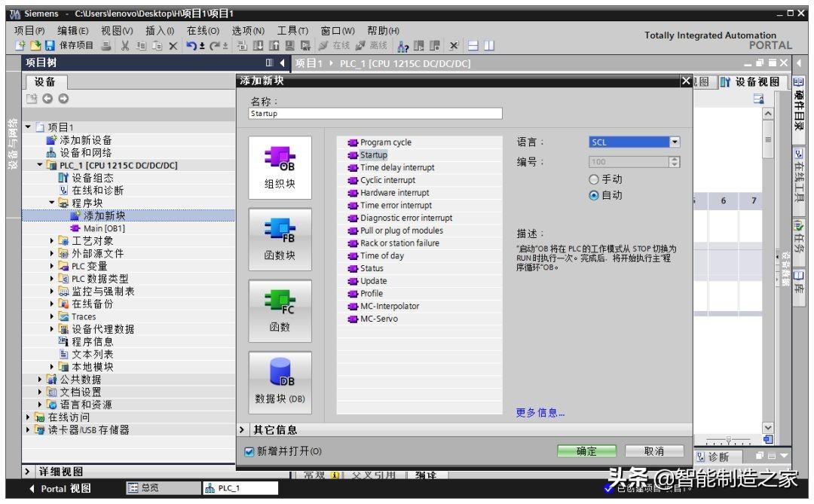Click the Download to device icon
This screenshot has height=504, width=814.
[258, 46]
